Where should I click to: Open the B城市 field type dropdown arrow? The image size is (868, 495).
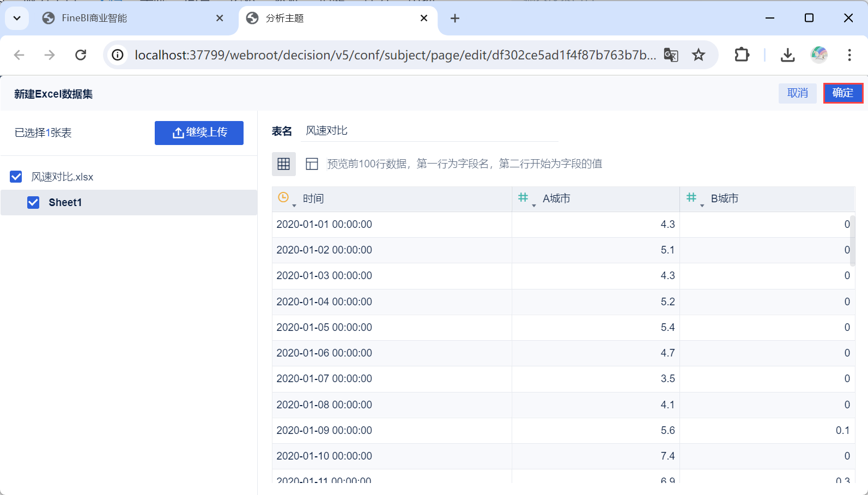(x=702, y=206)
